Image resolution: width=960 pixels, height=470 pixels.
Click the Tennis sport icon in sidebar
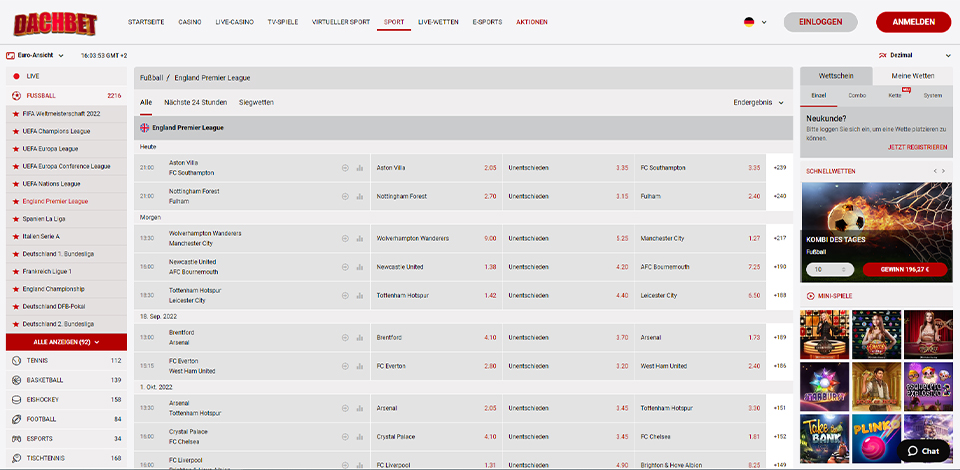(16, 360)
